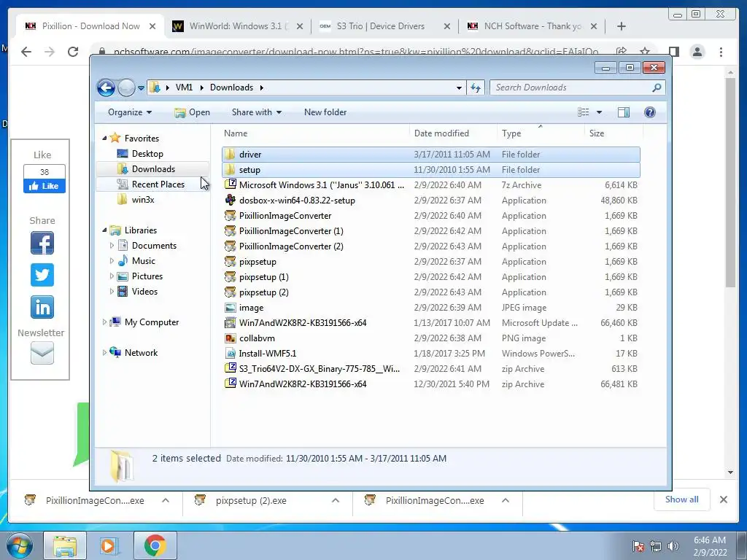The height and width of the screenshot is (560, 747).
Task: Open the Pictures library
Action: [147, 276]
